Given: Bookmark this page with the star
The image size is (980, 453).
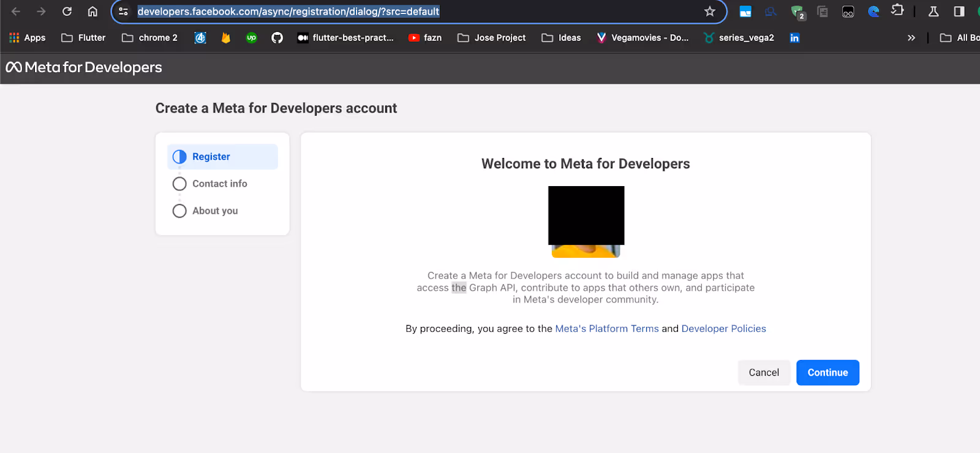Looking at the screenshot, I should pyautogui.click(x=710, y=11).
